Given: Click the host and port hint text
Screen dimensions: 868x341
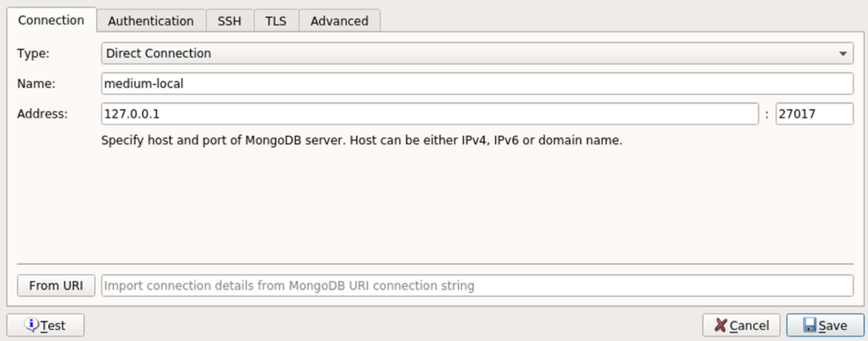Looking at the screenshot, I should (x=362, y=140).
